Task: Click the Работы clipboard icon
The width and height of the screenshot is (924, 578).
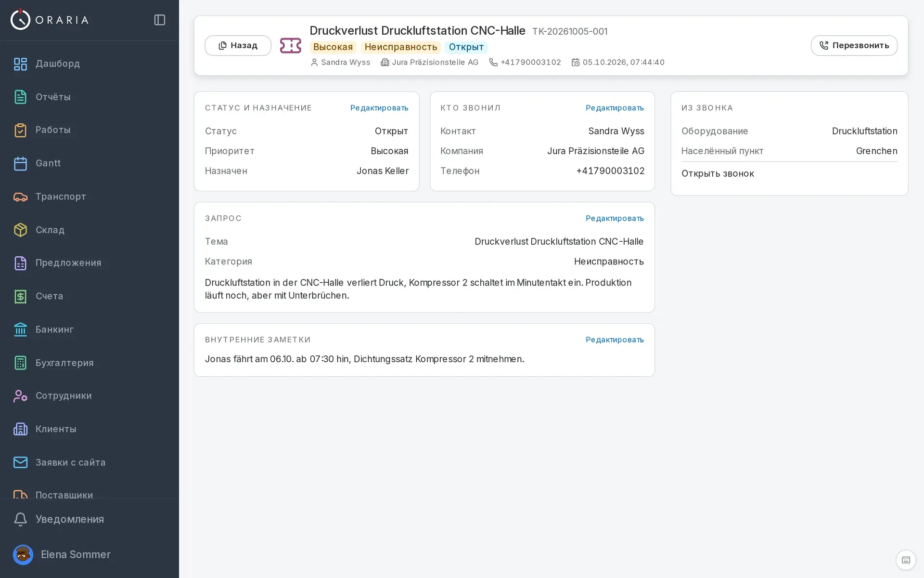Action: click(x=20, y=130)
